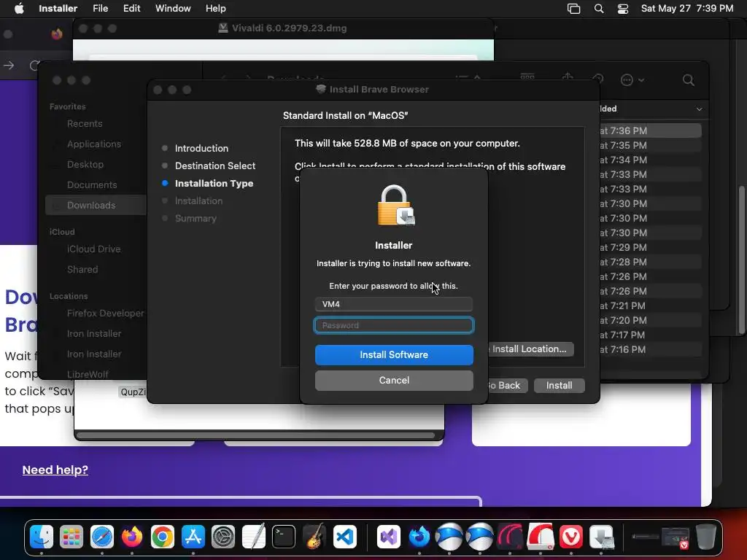Screen dimensions: 747x560
Task: Click the Spotlight search icon in menu bar
Action: coord(599,8)
